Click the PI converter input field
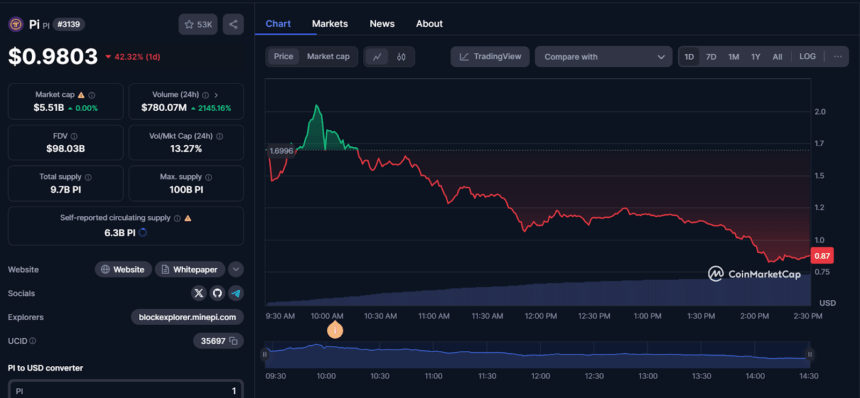 click(126, 390)
